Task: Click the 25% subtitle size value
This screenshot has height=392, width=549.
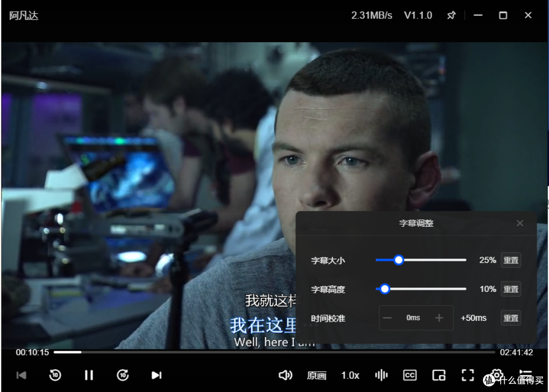Action: pyautogui.click(x=487, y=260)
